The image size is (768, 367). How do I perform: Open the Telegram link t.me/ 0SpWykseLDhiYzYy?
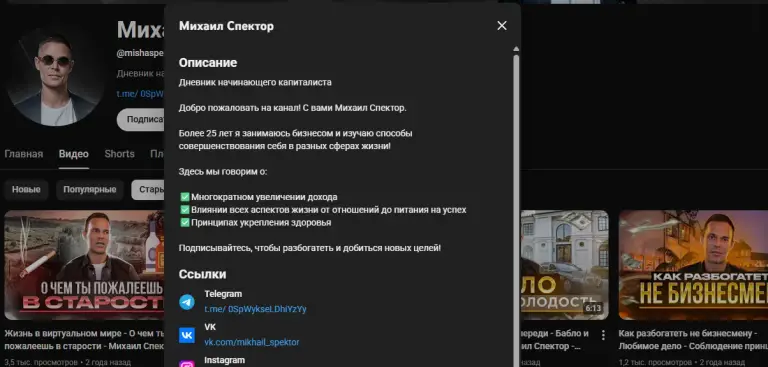(255, 309)
